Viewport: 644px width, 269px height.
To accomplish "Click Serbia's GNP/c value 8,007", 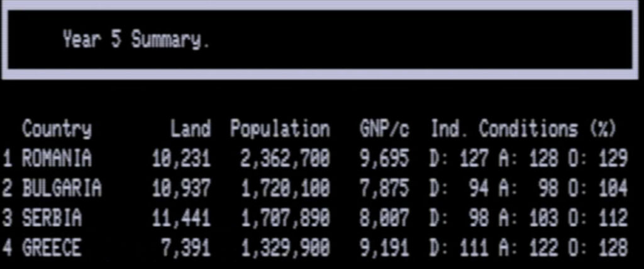I will coord(384,219).
